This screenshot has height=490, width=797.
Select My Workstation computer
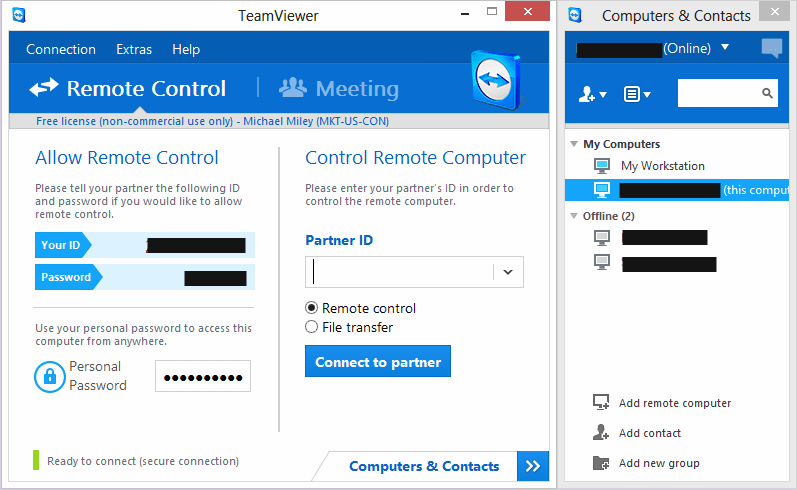[x=662, y=166]
